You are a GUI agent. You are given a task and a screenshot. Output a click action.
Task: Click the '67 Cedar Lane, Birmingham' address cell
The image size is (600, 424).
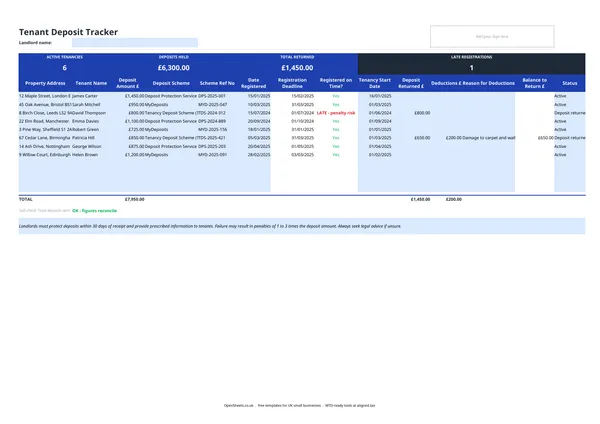point(45,138)
